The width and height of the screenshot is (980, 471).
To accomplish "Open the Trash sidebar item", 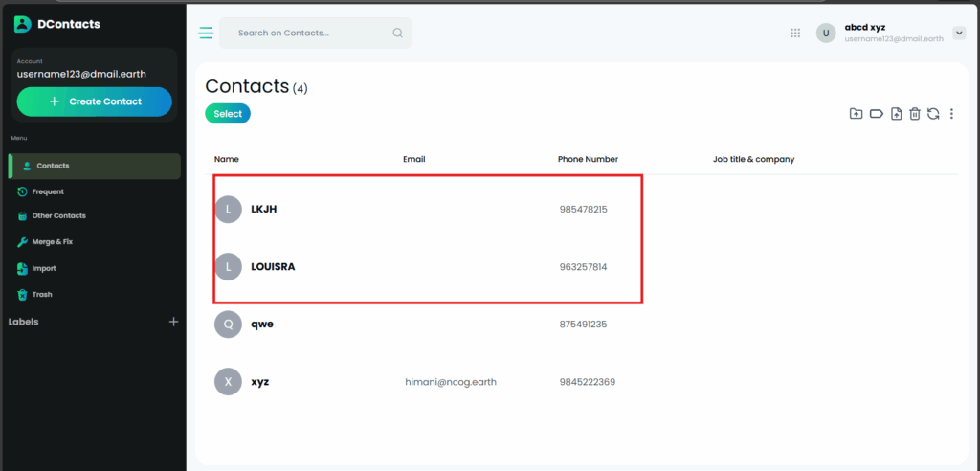I will click(42, 294).
